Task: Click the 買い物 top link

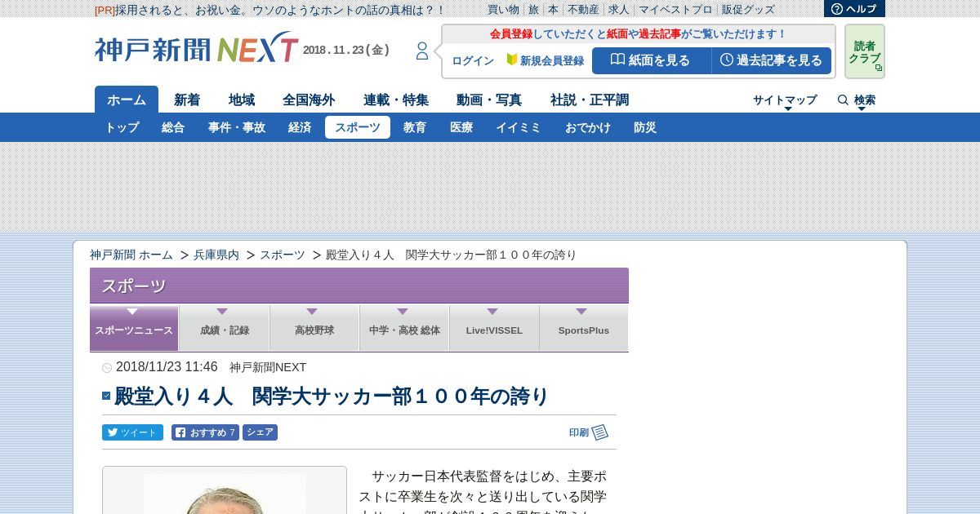Action: (x=503, y=10)
